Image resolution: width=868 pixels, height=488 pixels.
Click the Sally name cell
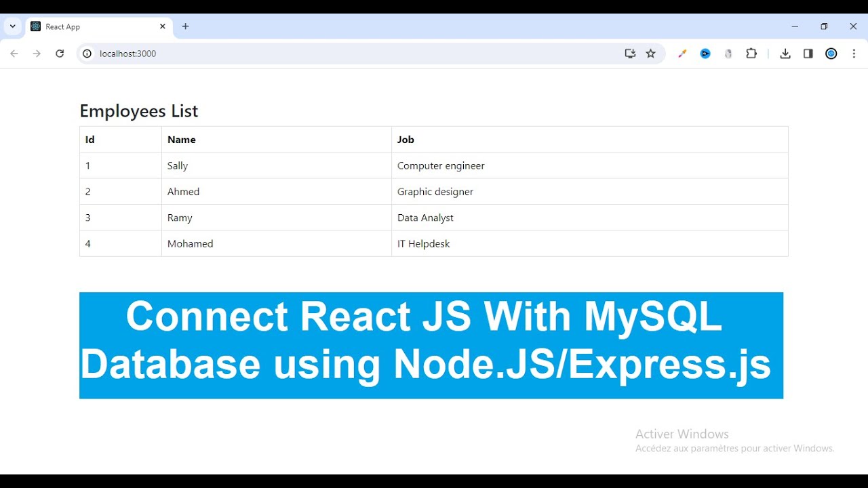point(277,165)
